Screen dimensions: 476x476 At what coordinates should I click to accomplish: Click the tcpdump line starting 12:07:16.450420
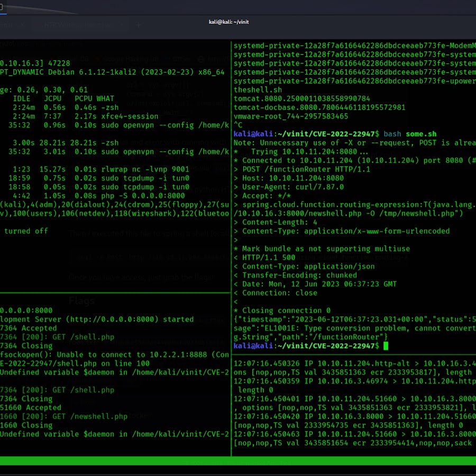point(354,416)
